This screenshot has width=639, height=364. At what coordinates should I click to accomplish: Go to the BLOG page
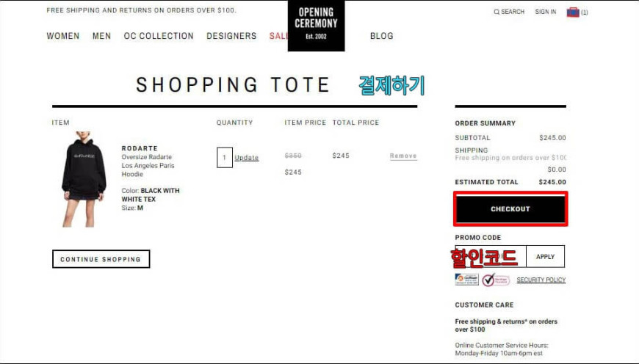click(x=381, y=36)
